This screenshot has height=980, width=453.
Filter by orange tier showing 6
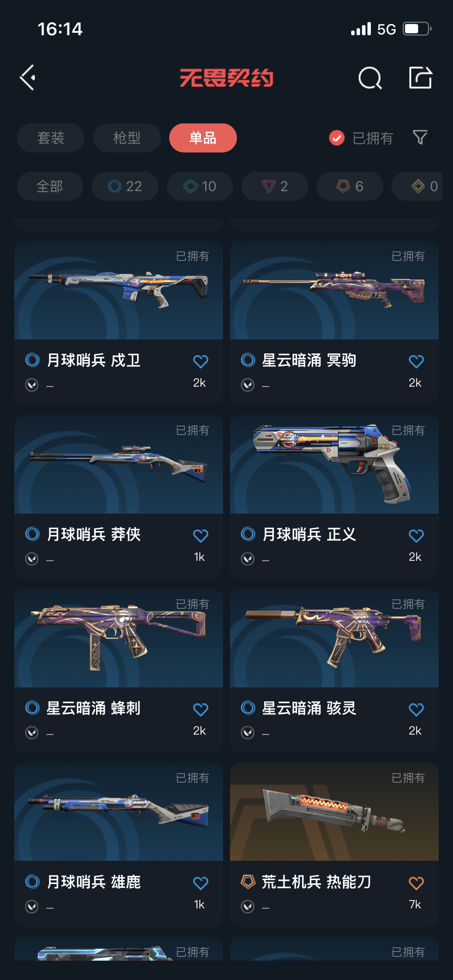pos(350,186)
